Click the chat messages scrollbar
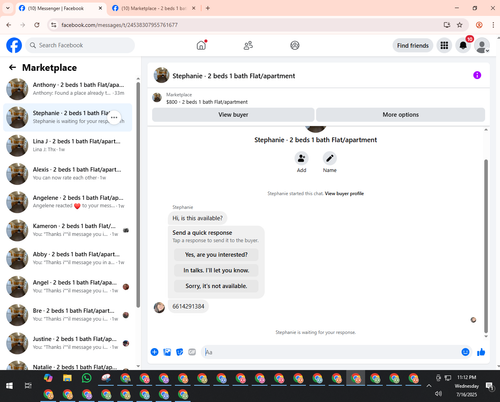The width and height of the screenshot is (500, 402). [x=486, y=246]
